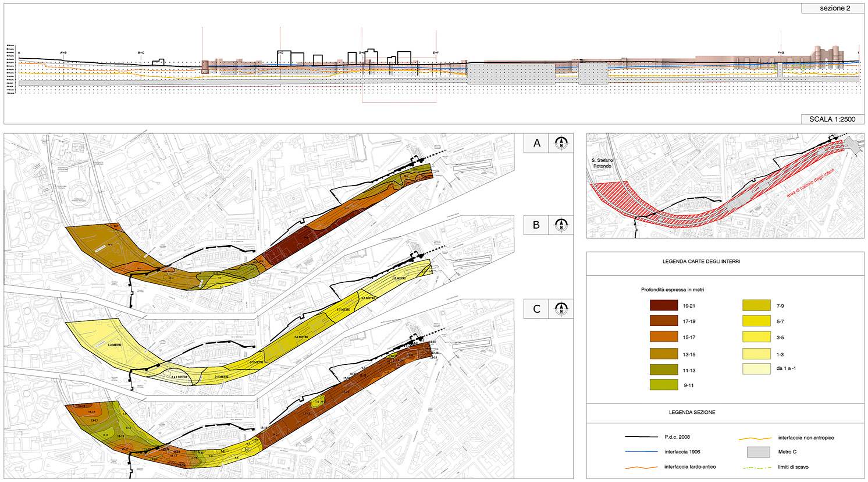Click the '7-9 METRI' zone label on map B

click(302, 338)
